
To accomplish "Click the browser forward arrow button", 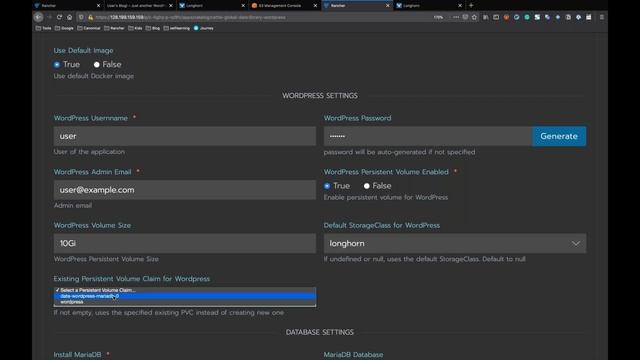I will (49, 17).
